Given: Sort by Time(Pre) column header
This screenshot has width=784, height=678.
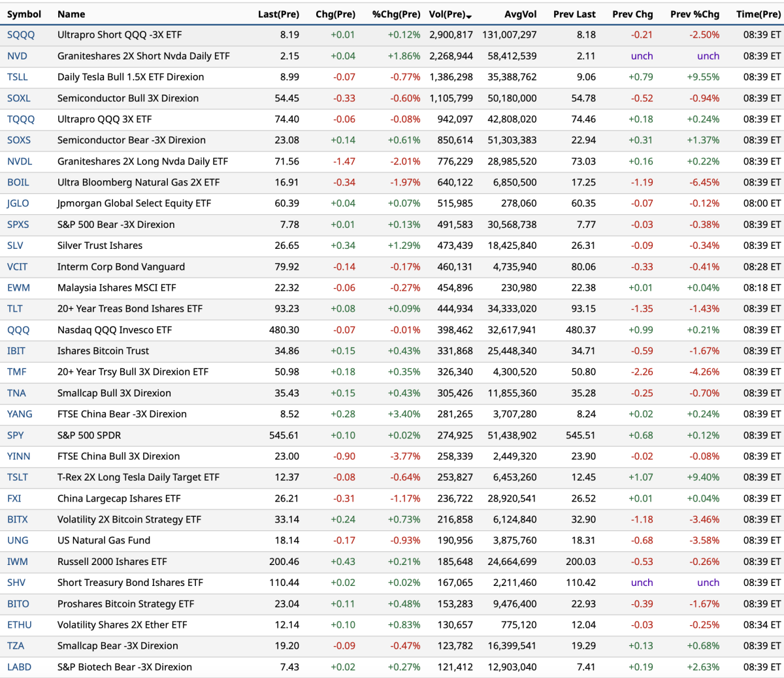Looking at the screenshot, I should 758,14.
